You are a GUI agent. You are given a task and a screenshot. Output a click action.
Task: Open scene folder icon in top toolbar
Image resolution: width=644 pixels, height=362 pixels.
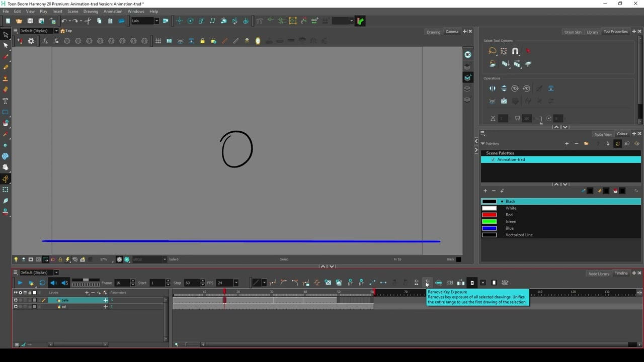coord(19,21)
